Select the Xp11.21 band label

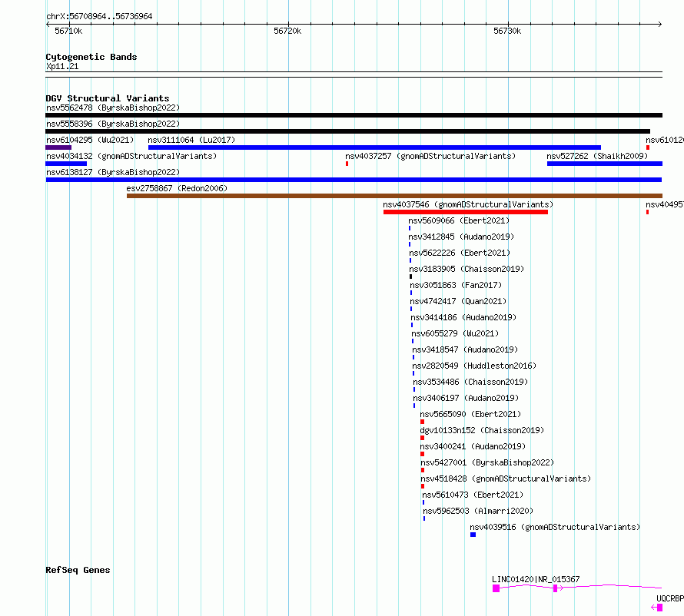[62, 66]
